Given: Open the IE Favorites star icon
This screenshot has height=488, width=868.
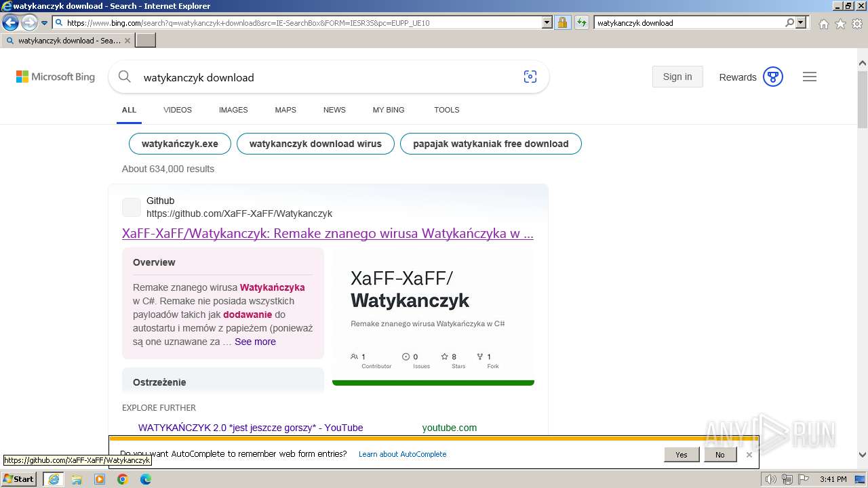Looking at the screenshot, I should point(840,24).
